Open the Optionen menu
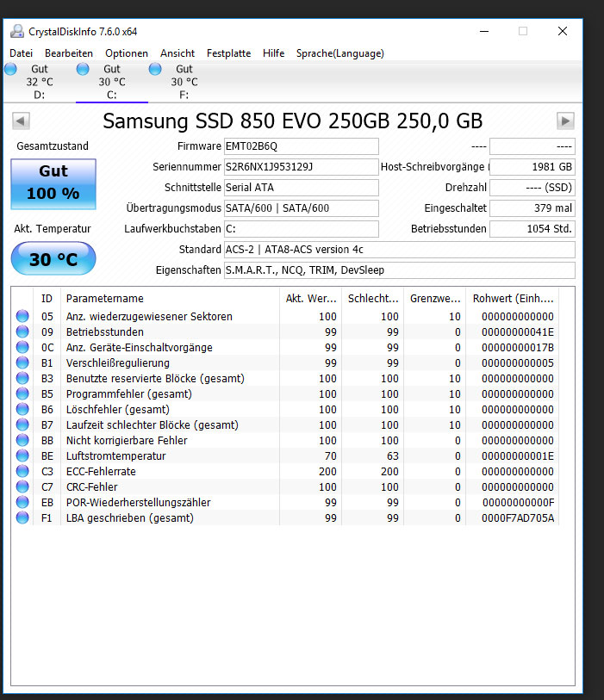 coord(127,53)
